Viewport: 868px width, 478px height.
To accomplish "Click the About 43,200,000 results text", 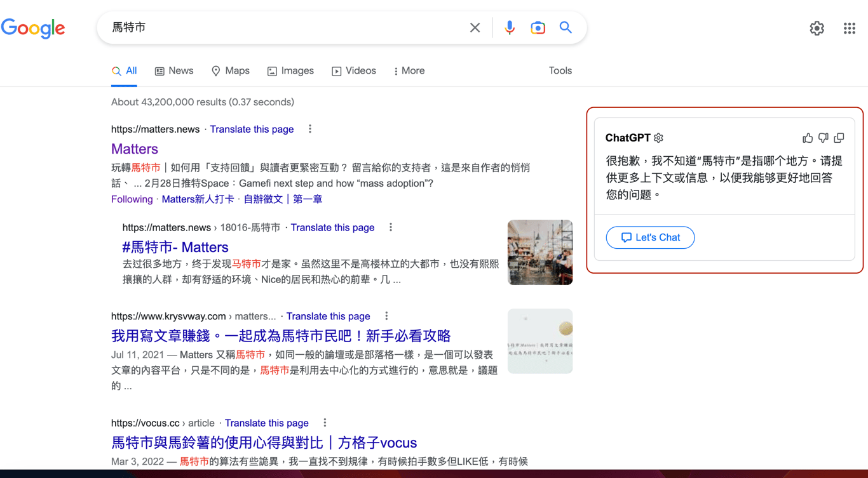I will tap(203, 102).
